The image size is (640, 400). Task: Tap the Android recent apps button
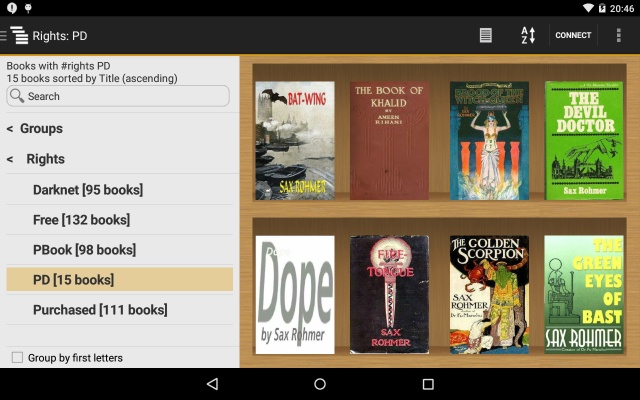428,384
